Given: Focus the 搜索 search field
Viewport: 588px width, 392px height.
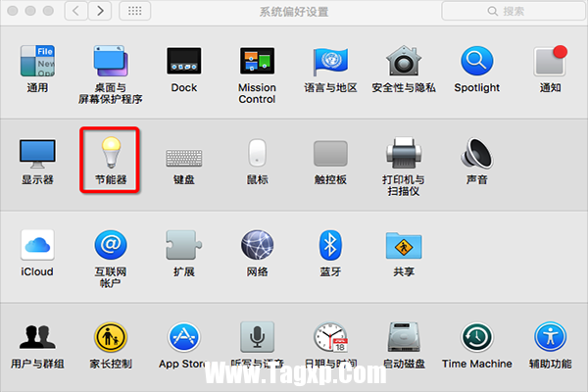Looking at the screenshot, I should point(514,11).
